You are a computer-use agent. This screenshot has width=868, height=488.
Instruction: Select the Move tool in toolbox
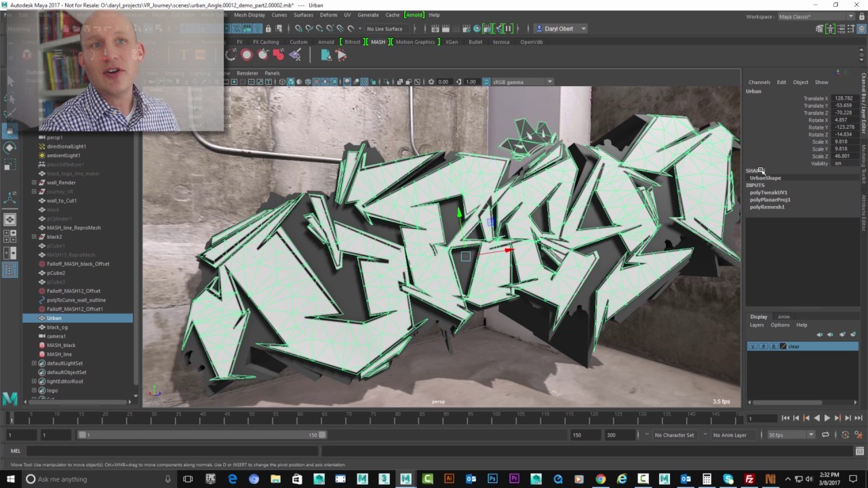coord(10,130)
